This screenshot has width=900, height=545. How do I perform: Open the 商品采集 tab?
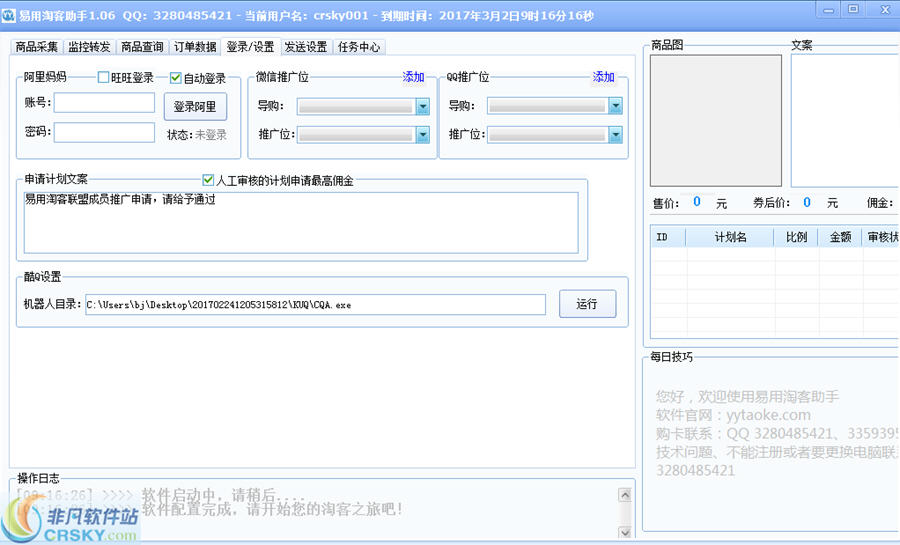click(37, 47)
